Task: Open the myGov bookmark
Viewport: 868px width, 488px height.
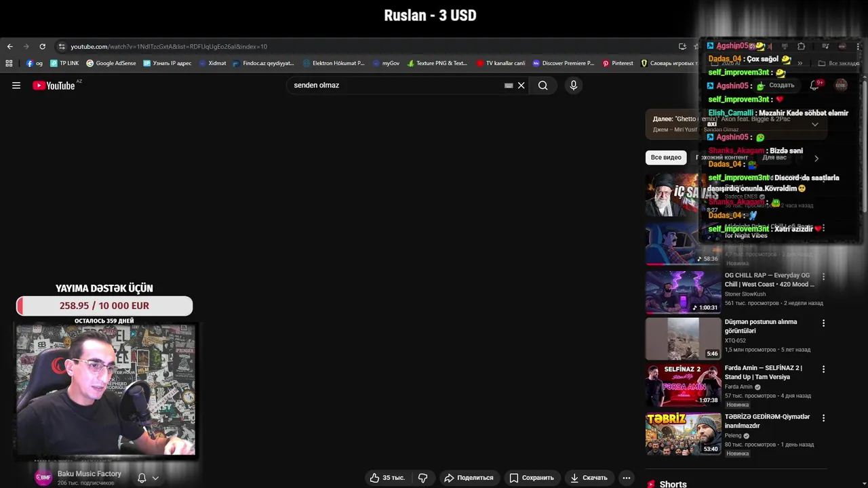Action: coord(386,63)
